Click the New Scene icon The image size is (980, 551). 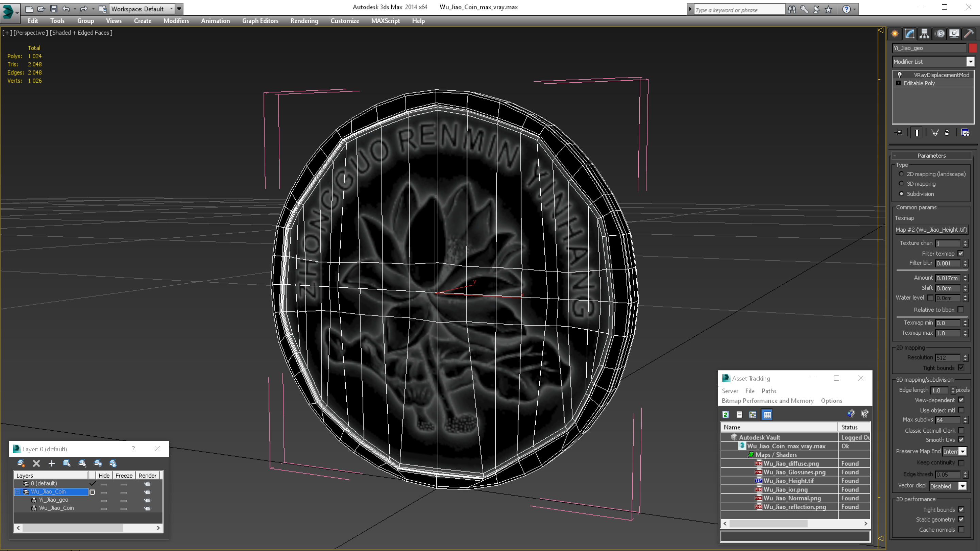click(x=29, y=9)
